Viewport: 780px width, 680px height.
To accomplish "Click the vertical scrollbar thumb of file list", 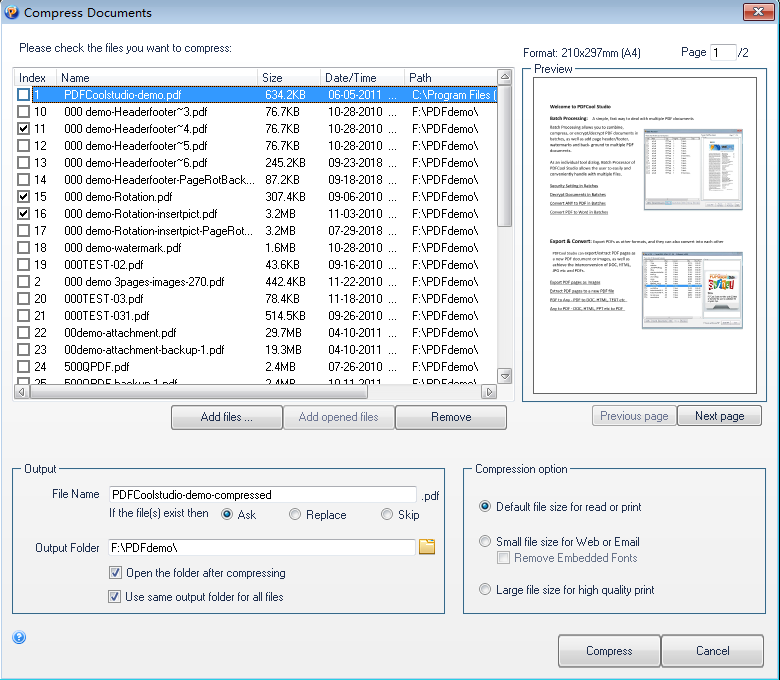I will pyautogui.click(x=504, y=156).
